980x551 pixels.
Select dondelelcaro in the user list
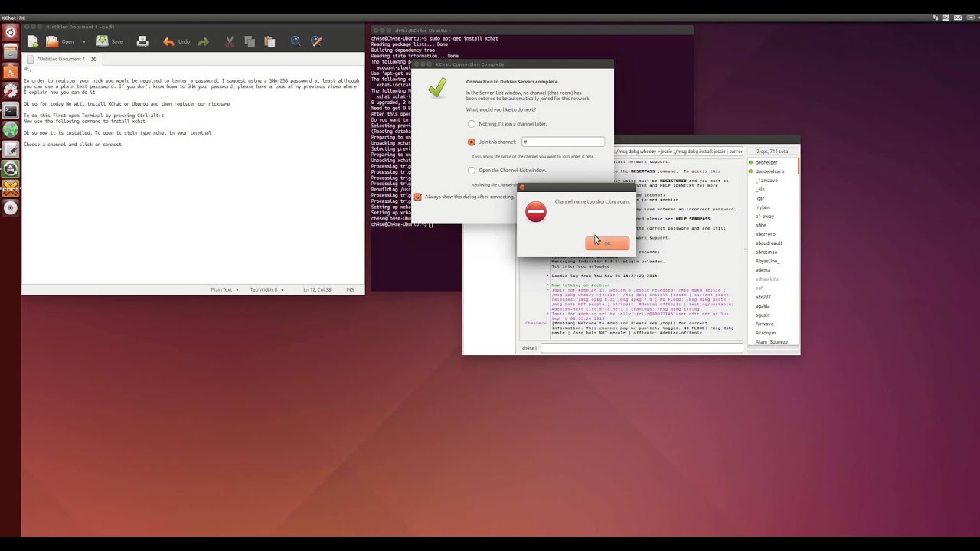pos(769,171)
